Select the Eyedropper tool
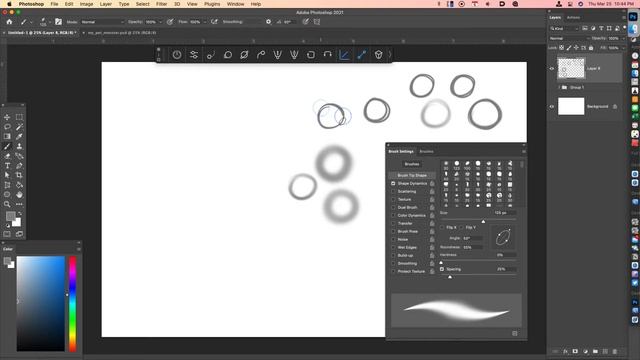This screenshot has width=640, height=360. pyautogui.click(x=19, y=137)
